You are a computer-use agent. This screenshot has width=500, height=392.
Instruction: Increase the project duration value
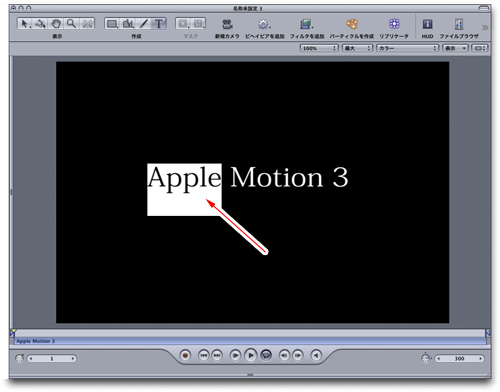point(481,359)
